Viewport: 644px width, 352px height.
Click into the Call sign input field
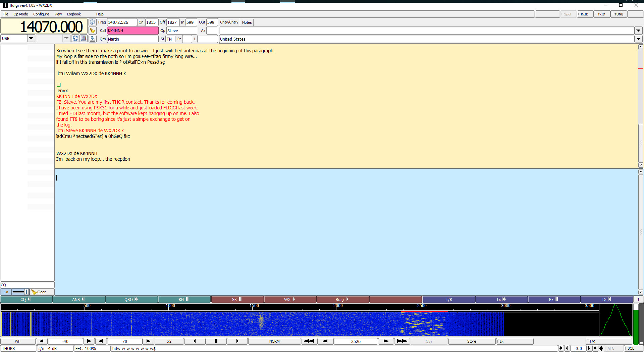(132, 31)
